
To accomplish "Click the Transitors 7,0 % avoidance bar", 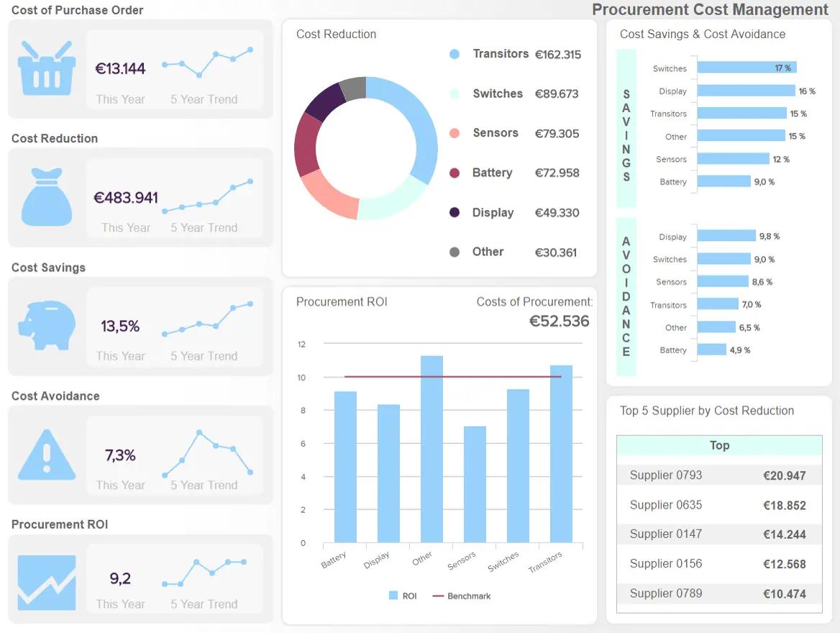I will (x=717, y=304).
